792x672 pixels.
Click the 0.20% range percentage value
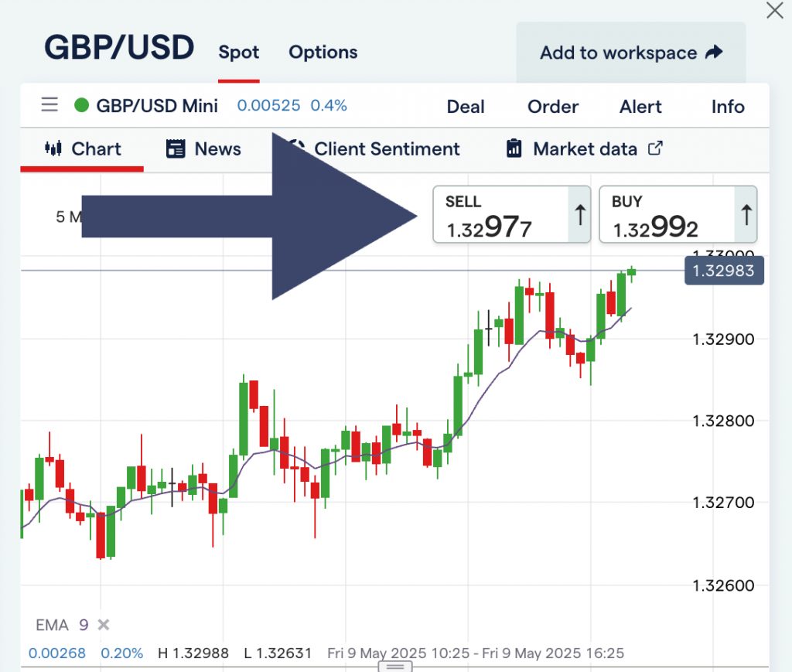tap(121, 653)
